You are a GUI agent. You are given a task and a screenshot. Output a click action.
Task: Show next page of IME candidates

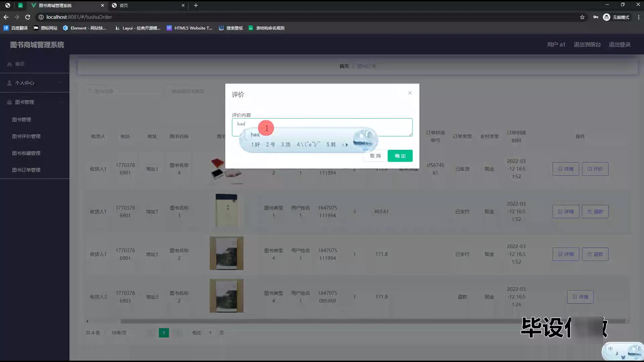(347, 145)
